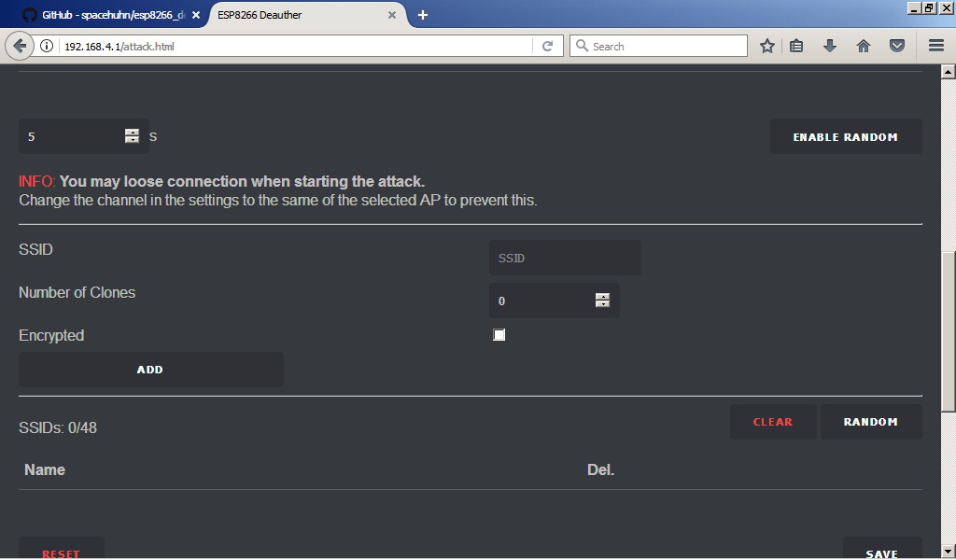Click the GitHub favicon on first tab
Viewport: 956px width, 560px height.
29,15
